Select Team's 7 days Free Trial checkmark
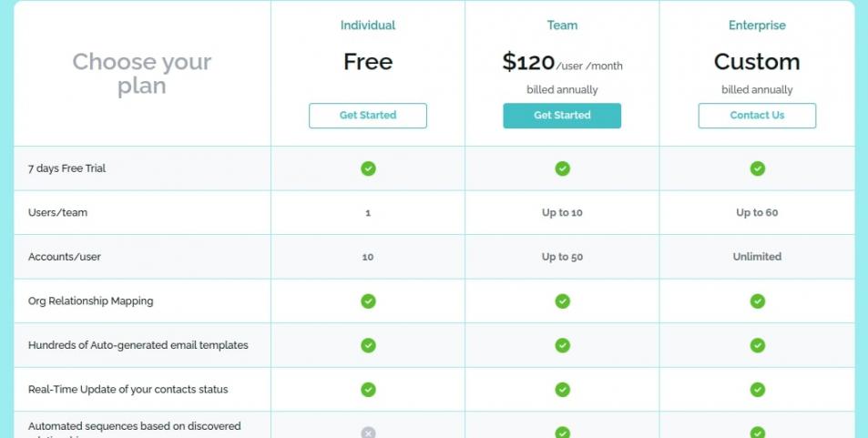868x438 pixels. click(x=563, y=168)
